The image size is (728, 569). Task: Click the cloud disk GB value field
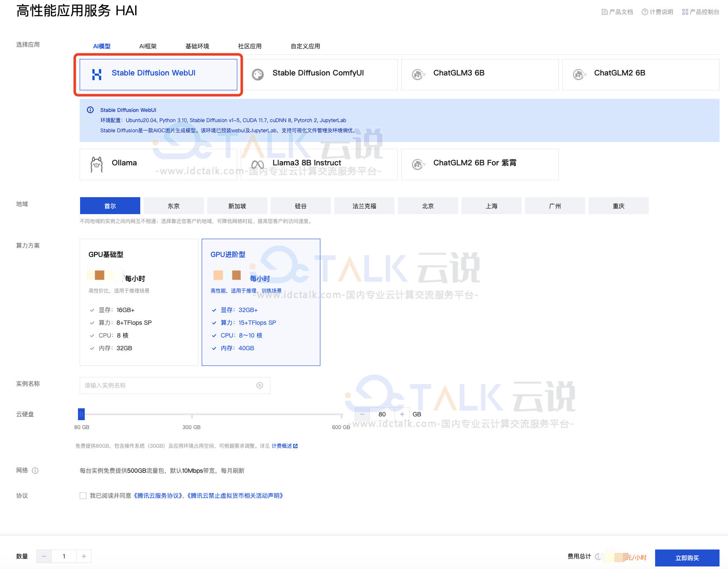tap(382, 414)
